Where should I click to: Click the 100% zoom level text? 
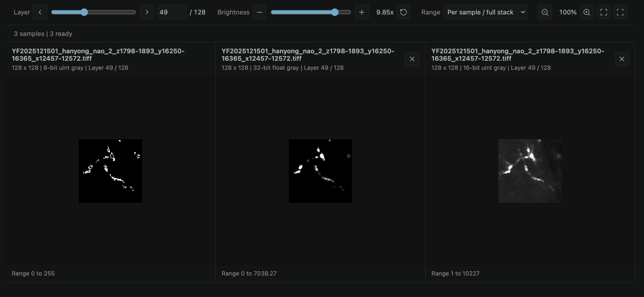(568, 12)
